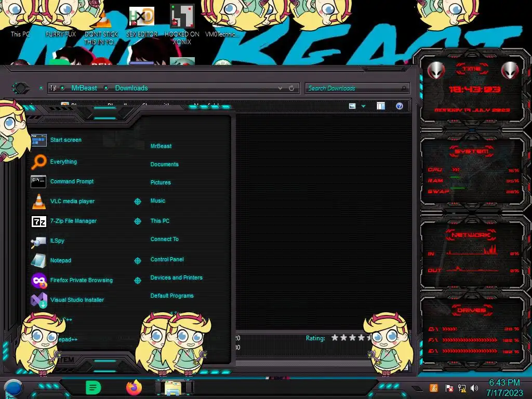Screen dimensions: 532x399
Task: Click the search magnifier icon
Action: click(404, 88)
